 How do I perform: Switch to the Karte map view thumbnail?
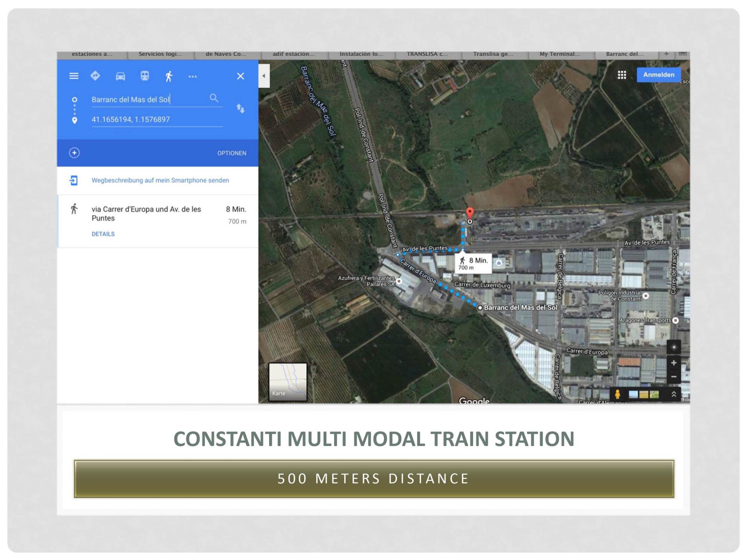coord(288,382)
